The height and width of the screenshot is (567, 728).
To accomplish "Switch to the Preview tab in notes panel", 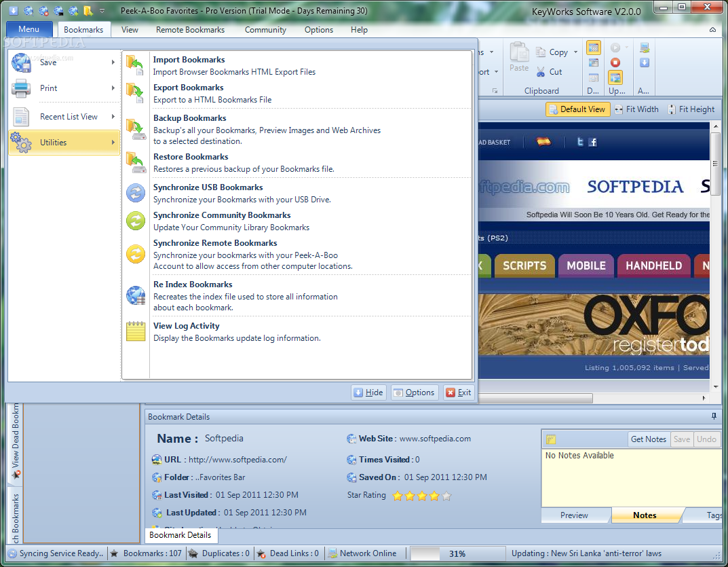I will tap(574, 515).
